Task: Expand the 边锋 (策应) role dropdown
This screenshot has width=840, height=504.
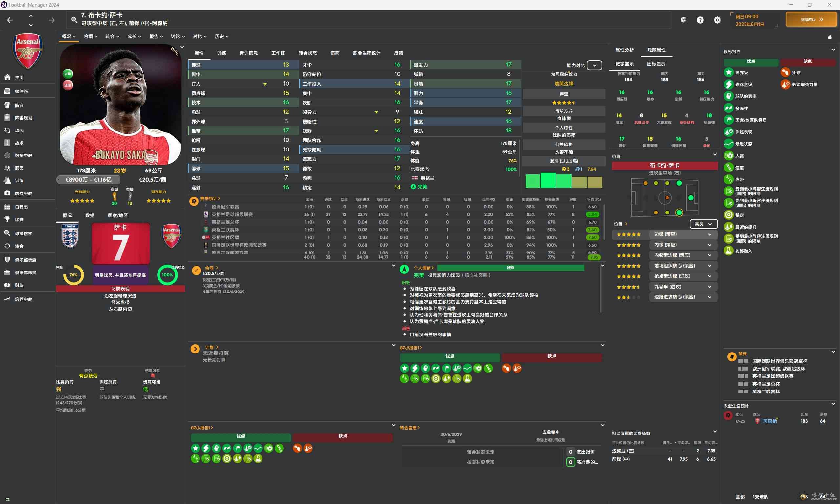Action: tap(683, 234)
